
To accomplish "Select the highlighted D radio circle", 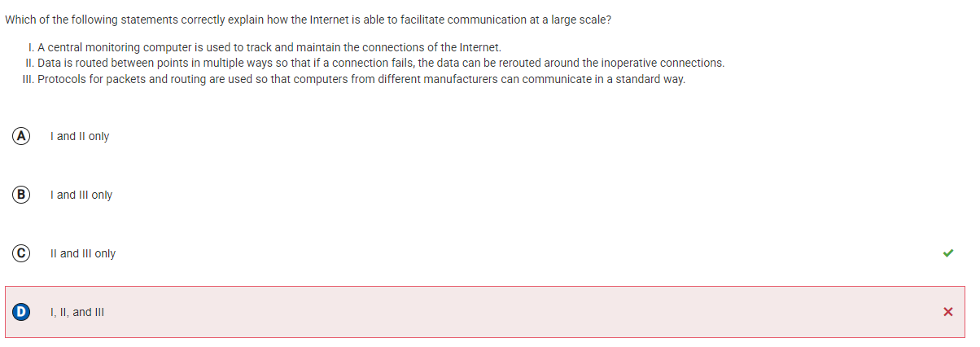I will pyautogui.click(x=20, y=312).
